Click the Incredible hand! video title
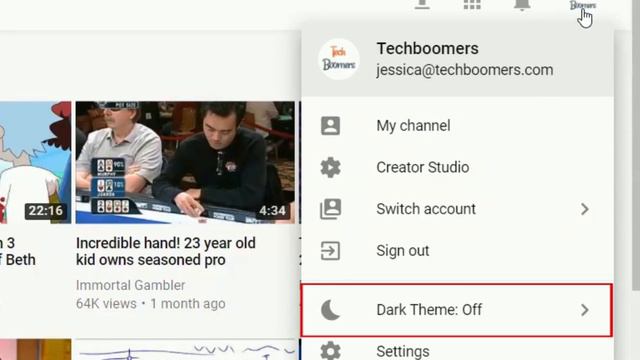Screen dimensions: 640x360 pos(166,251)
